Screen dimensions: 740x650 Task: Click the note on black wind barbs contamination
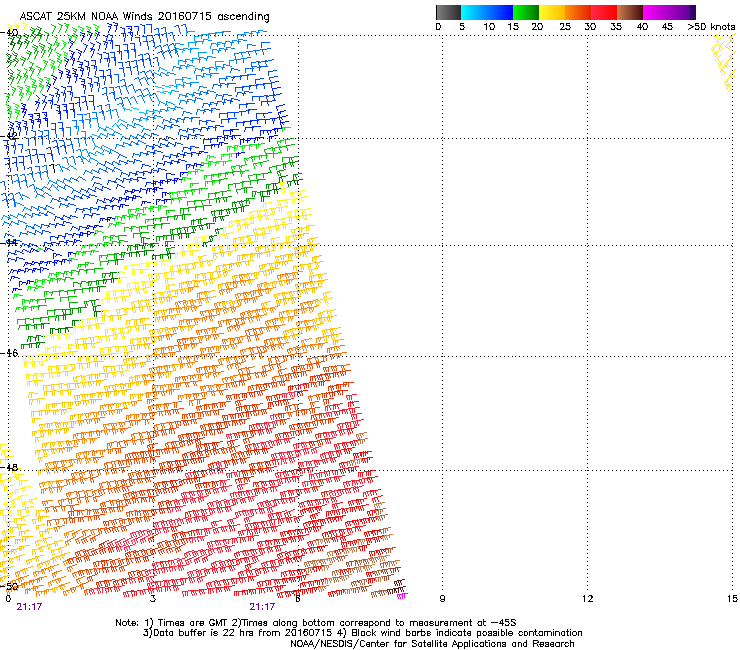[460, 633]
